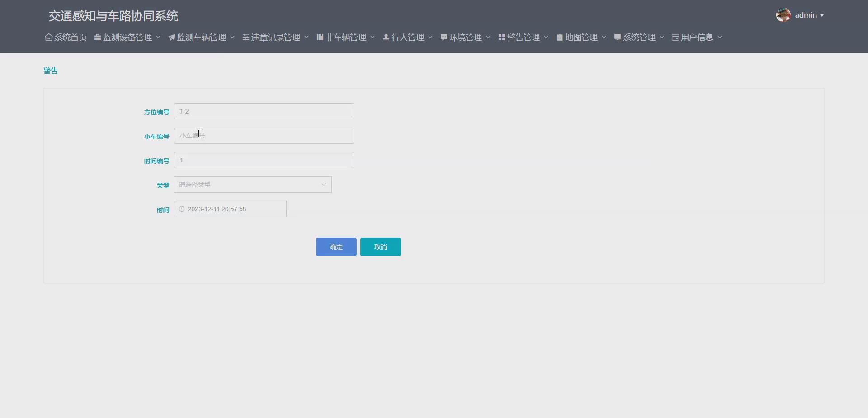Click the sliders icon of 违章记录管理

[x=246, y=38]
